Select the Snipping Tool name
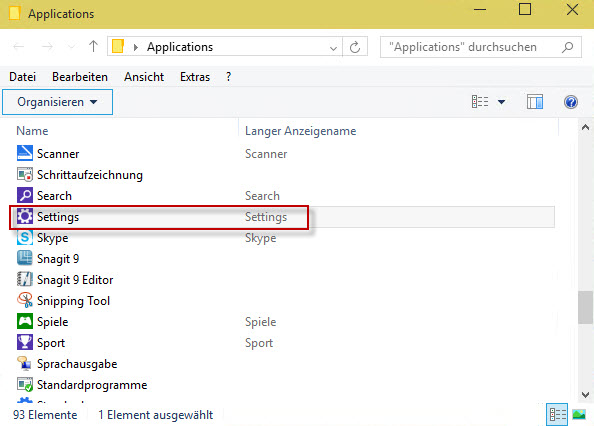 click(x=73, y=301)
